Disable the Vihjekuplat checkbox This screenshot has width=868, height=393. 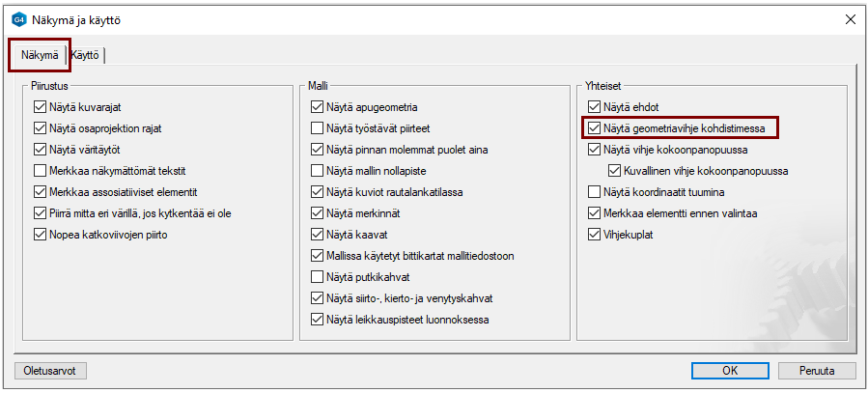coord(595,235)
